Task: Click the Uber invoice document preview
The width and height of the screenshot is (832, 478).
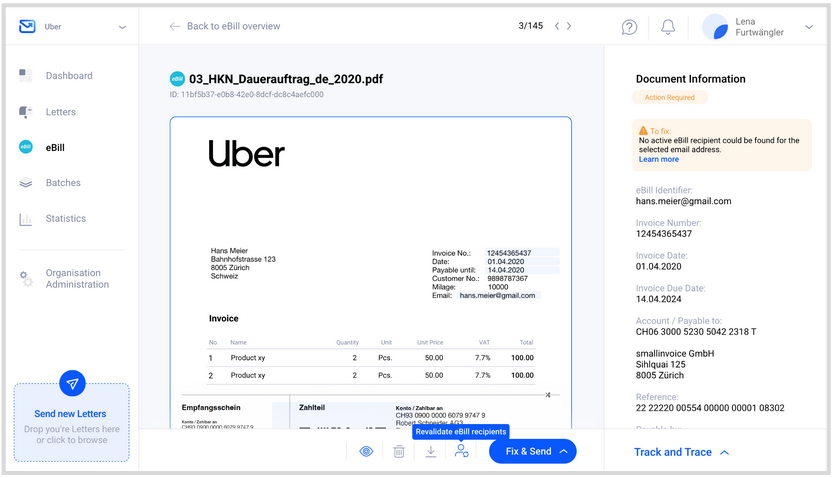Action: (371, 273)
